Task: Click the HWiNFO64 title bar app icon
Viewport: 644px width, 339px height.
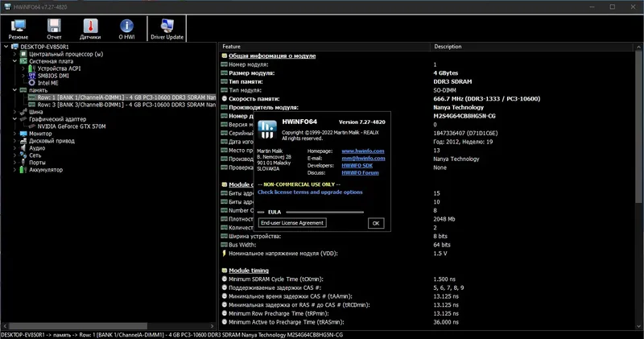Action: [7, 6]
